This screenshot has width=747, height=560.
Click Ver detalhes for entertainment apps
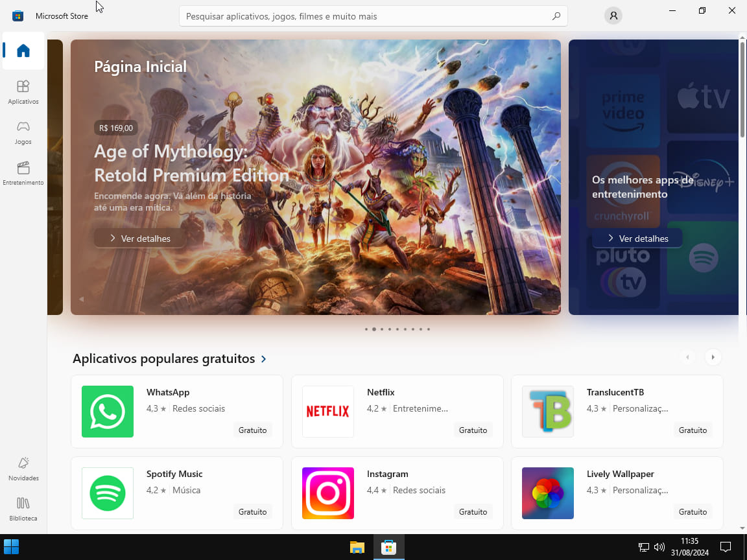[637, 238]
